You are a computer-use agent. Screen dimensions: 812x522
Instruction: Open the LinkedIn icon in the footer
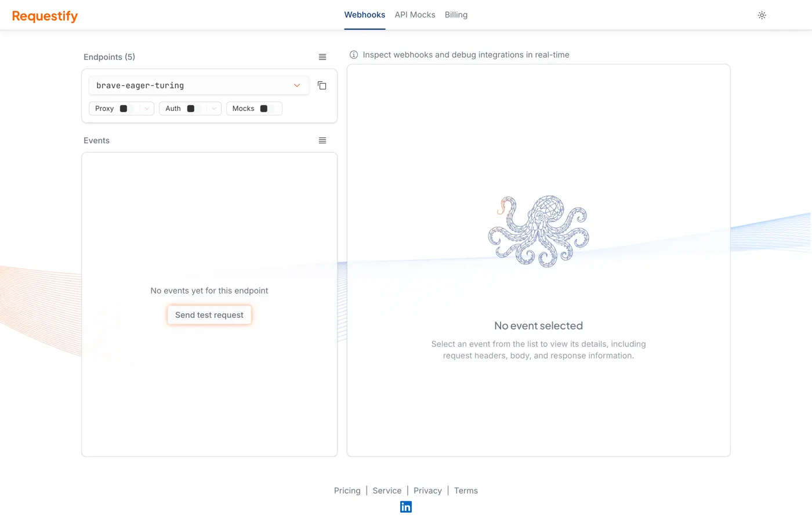click(x=406, y=507)
